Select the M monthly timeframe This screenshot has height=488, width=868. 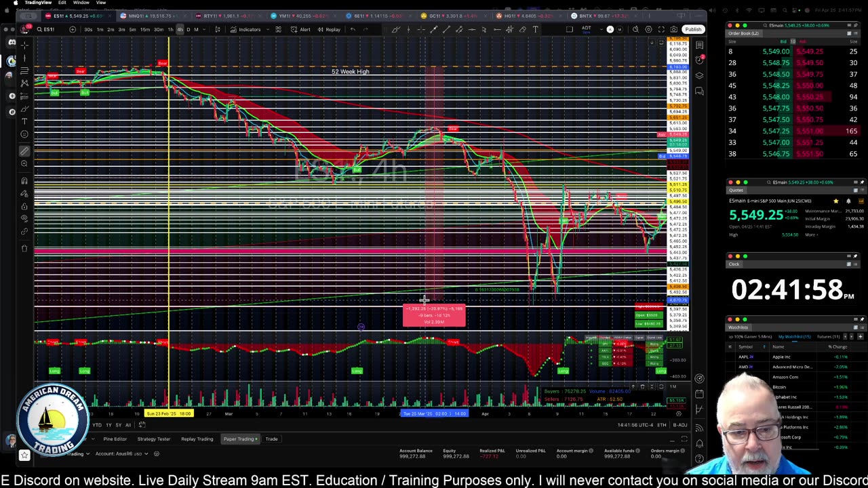click(197, 29)
